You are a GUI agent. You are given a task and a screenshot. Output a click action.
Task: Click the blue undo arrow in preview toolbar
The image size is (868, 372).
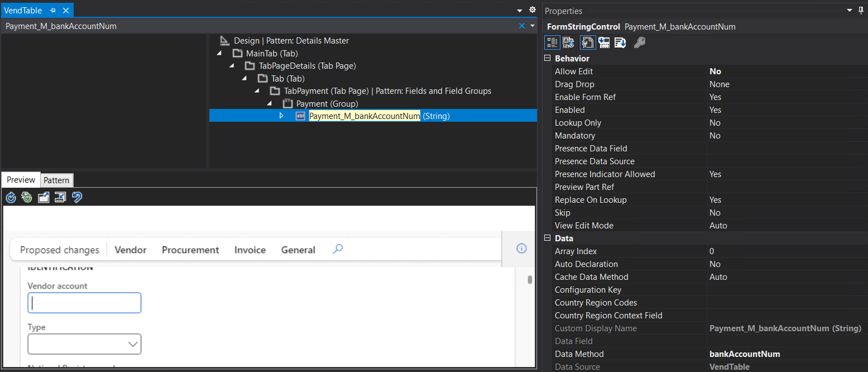click(x=77, y=197)
